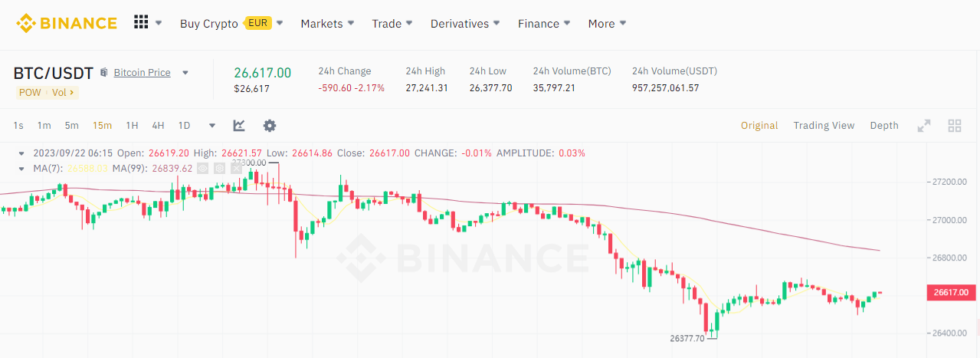
Task: Open chart settings gear icon
Action: click(269, 125)
